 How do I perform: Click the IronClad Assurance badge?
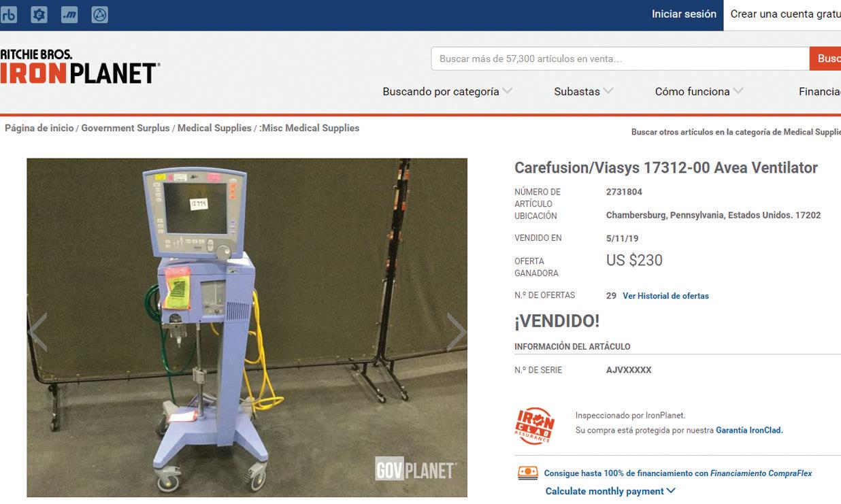tap(535, 426)
